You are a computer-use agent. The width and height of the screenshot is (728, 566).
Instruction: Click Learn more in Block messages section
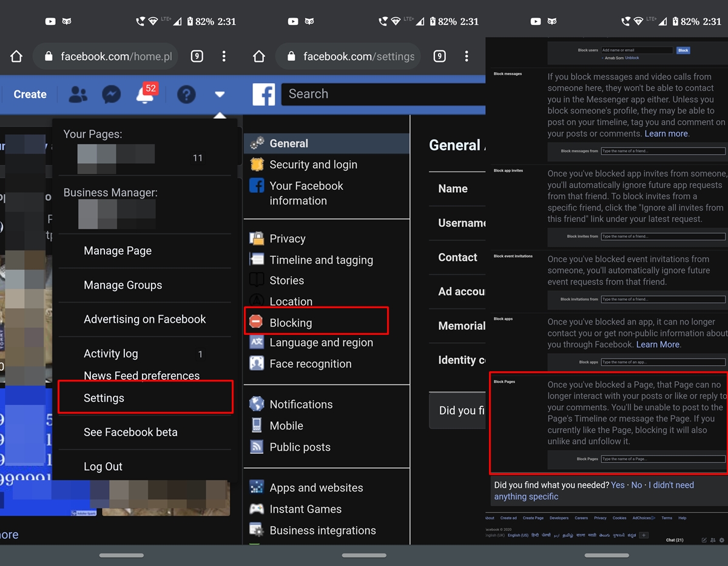tap(667, 133)
